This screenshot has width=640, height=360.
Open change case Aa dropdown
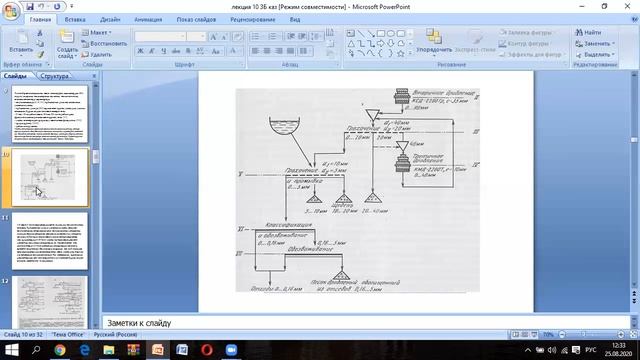coord(216,51)
